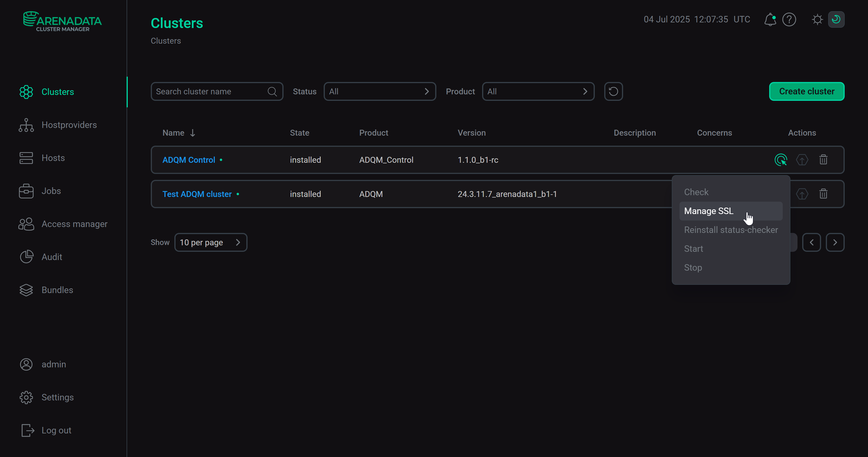Open the Bundles section icon
Screen dimensions: 868x457
(x=26, y=290)
